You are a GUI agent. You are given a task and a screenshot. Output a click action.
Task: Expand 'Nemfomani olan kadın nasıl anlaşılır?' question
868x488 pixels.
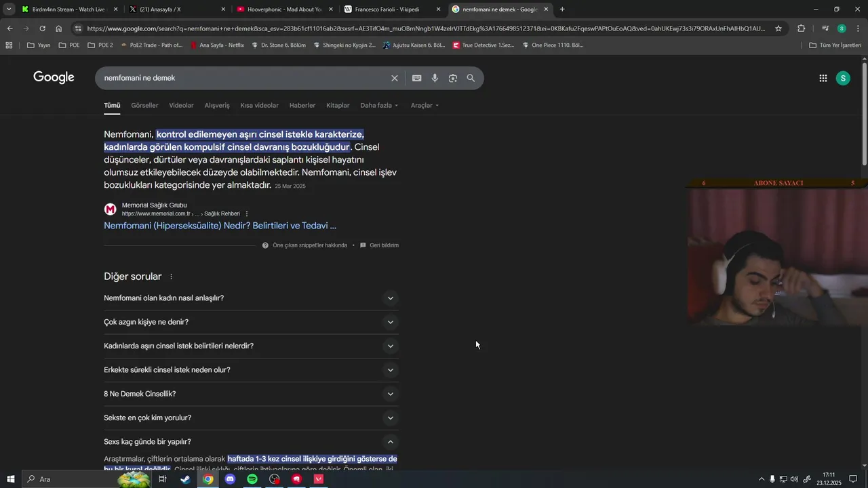[251, 298]
